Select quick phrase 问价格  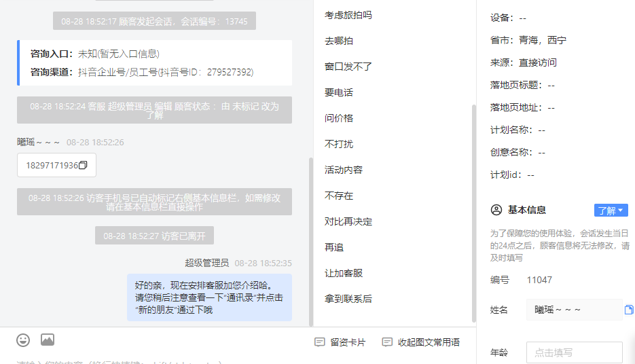point(339,118)
